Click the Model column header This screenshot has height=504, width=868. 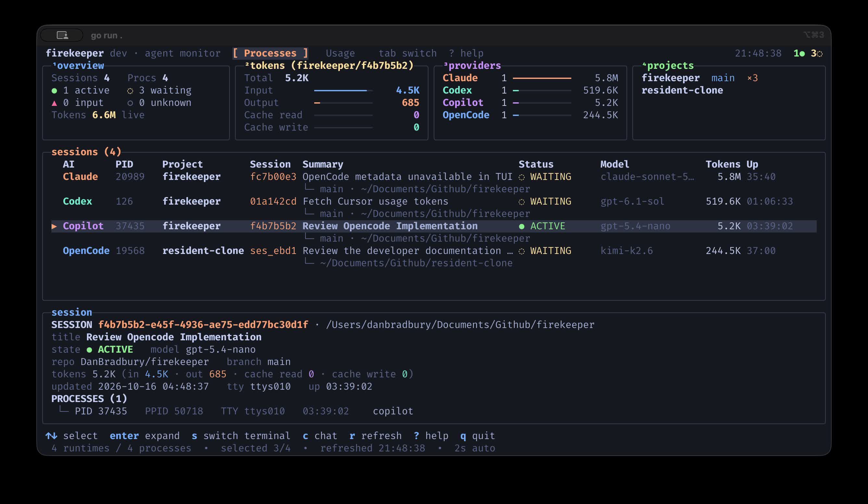click(614, 164)
